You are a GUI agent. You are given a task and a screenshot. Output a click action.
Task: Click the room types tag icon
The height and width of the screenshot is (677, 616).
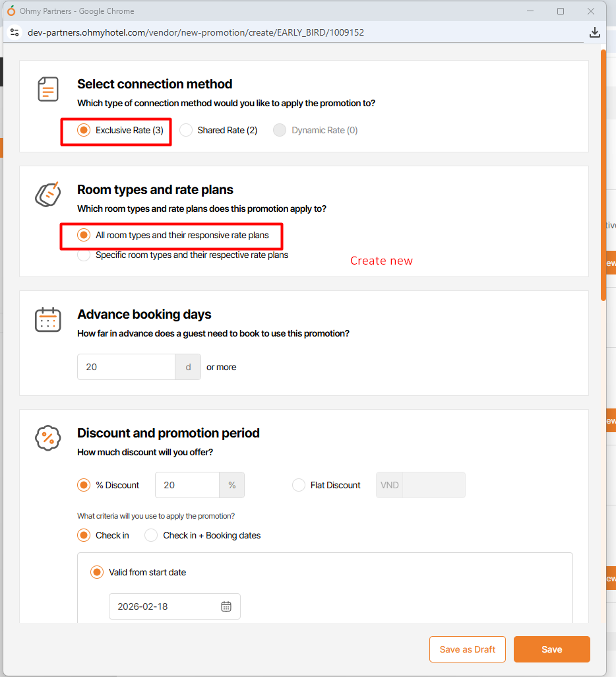pyautogui.click(x=47, y=194)
